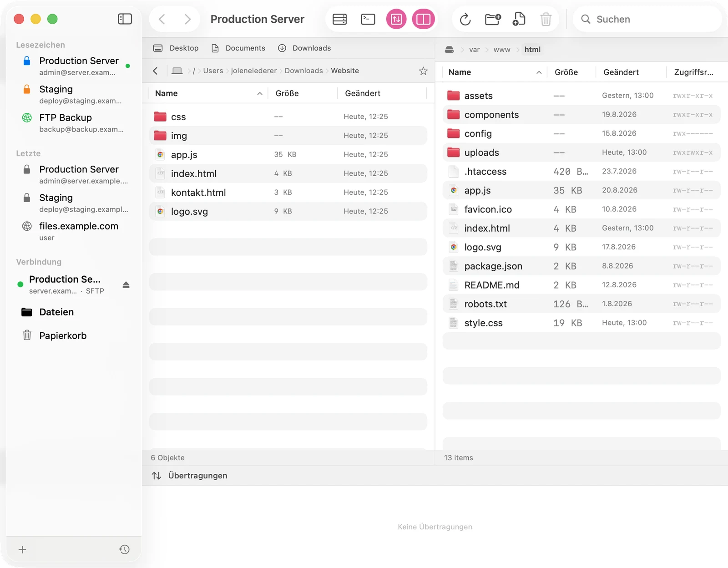
Task: Go forward with the toolbar forward arrow
Action: tap(187, 19)
